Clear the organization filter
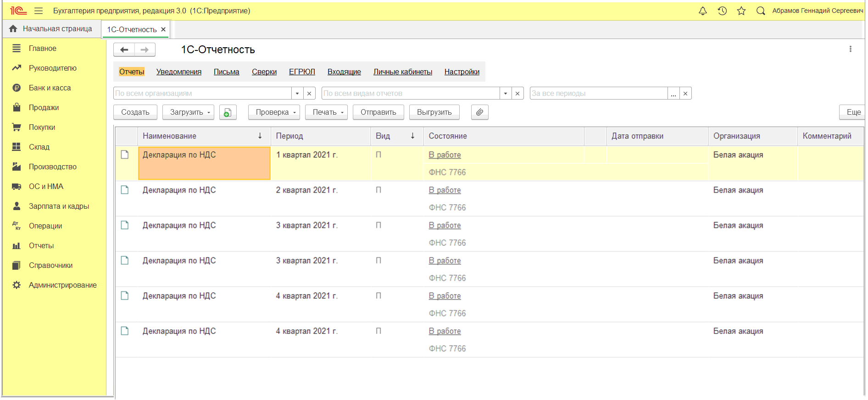 click(x=309, y=94)
